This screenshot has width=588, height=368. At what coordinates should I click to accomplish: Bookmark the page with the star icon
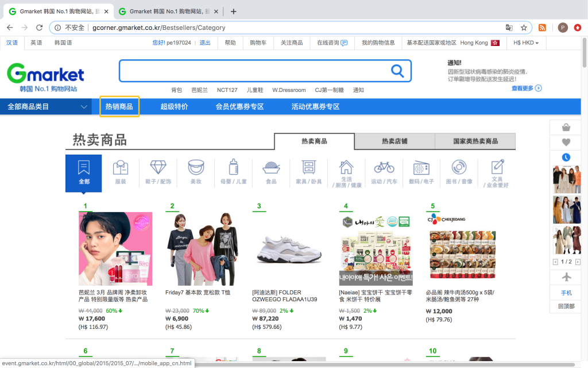coord(524,28)
